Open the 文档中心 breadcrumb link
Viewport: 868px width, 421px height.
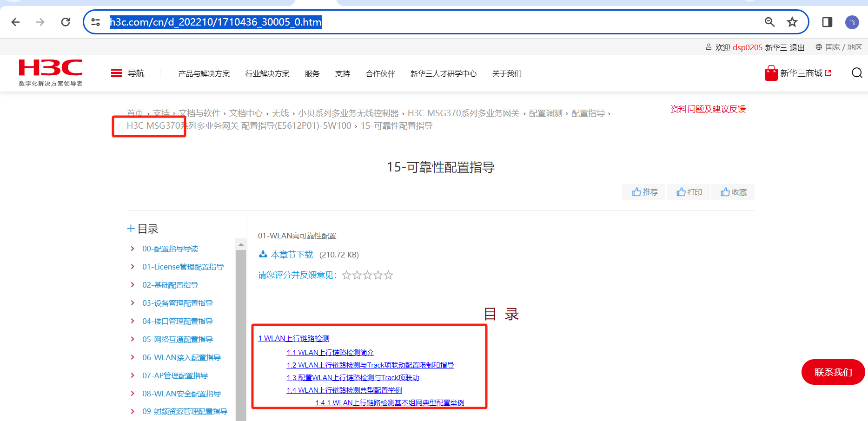click(246, 113)
